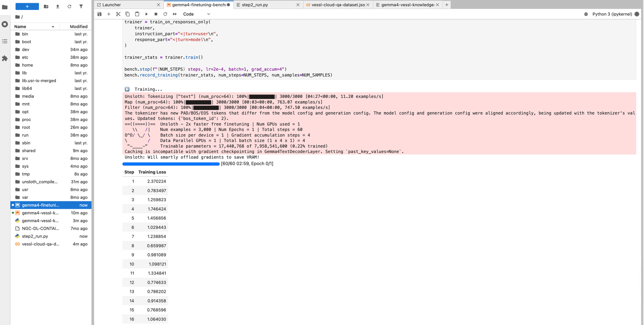This screenshot has width=644, height=325.
Task: Click inside the trainer.train() code cell
Action: [379, 49]
